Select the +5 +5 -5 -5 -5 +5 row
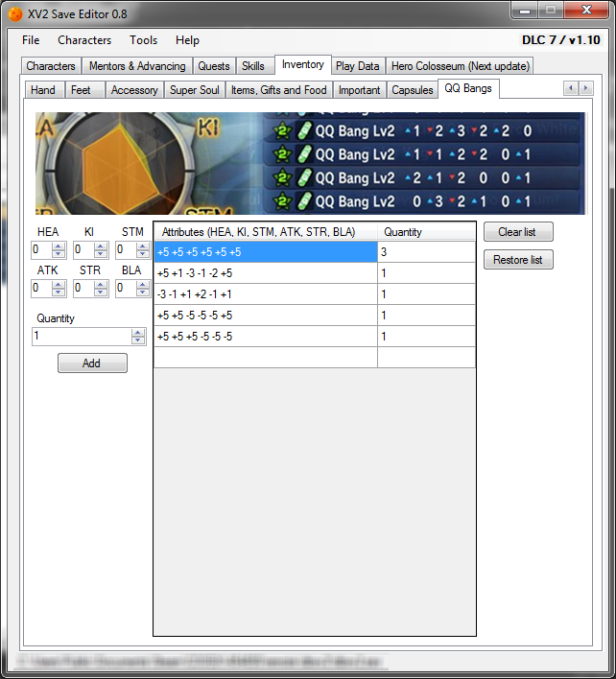Image resolution: width=616 pixels, height=679 pixels. tap(315, 316)
